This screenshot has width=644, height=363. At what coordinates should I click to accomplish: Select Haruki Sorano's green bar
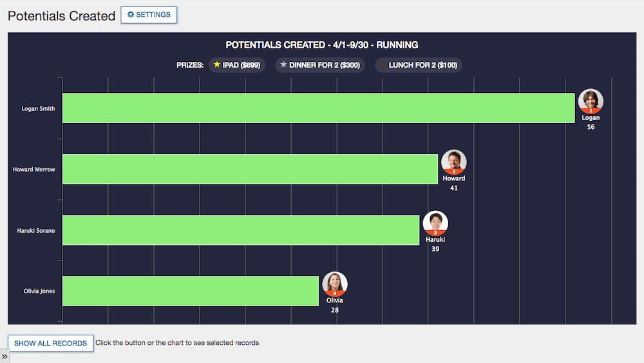(x=241, y=230)
